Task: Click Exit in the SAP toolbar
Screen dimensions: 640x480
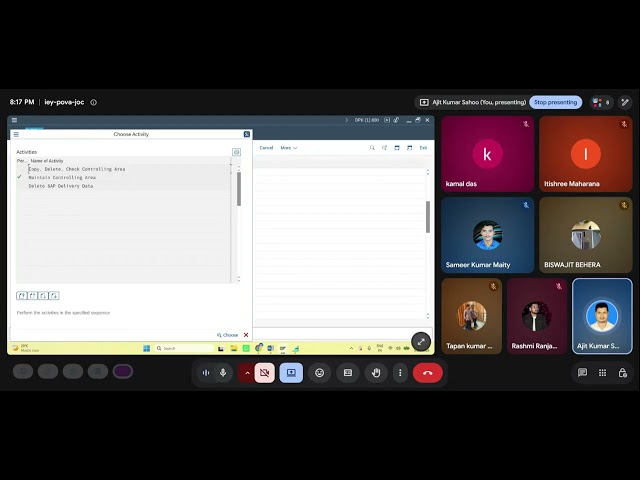Action: tap(423, 148)
